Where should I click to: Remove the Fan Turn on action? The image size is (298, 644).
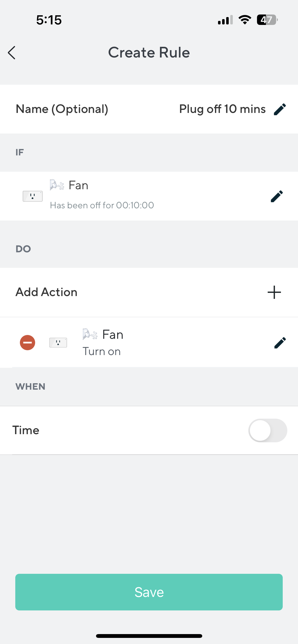(28, 342)
